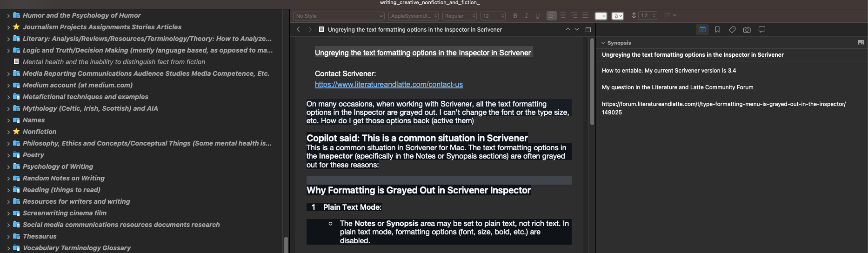Click the Names folder icon
The width and height of the screenshot is (868, 253).
[16, 120]
